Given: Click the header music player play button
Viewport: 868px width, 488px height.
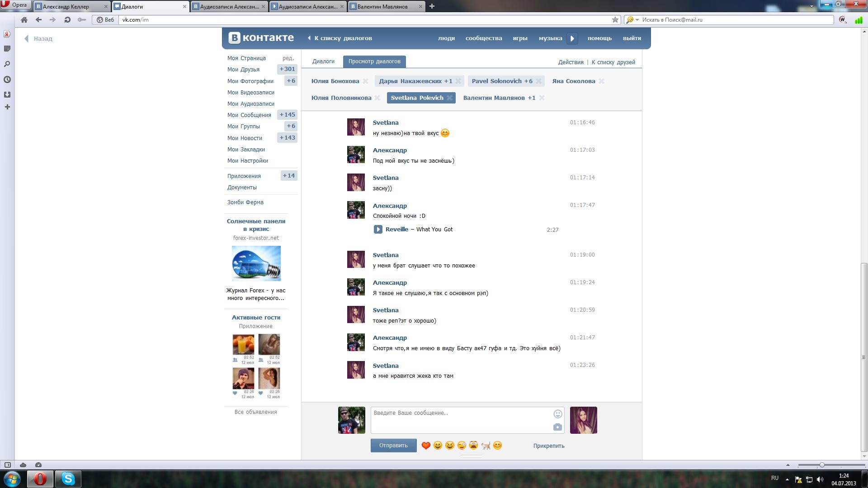Looking at the screenshot, I should (x=572, y=38).
